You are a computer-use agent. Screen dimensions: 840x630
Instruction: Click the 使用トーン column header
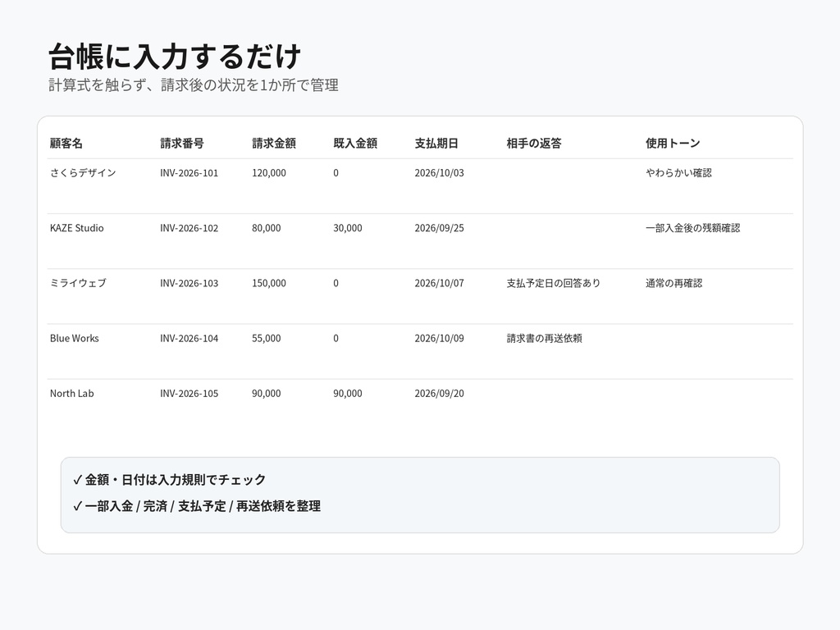(x=673, y=143)
